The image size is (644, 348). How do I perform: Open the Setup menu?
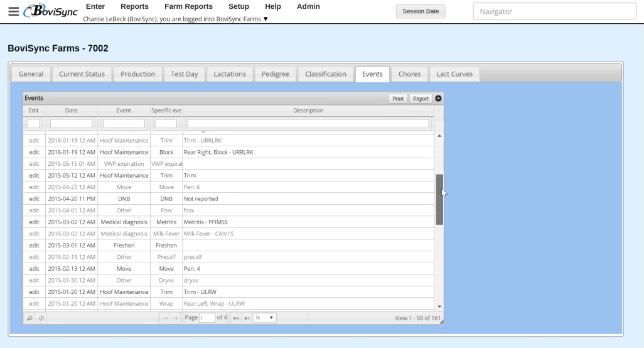pos(239,6)
